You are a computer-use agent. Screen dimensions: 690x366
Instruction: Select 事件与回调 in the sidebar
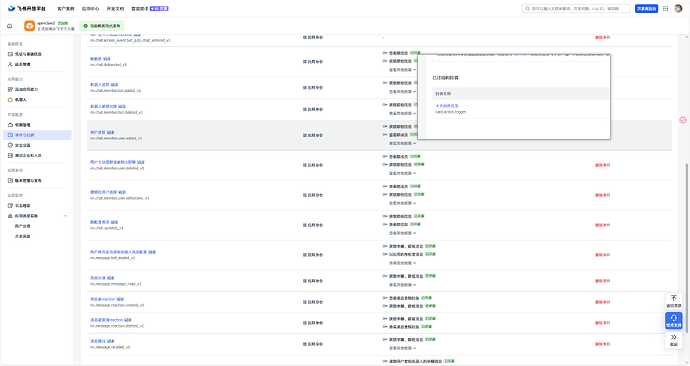[x=37, y=135]
